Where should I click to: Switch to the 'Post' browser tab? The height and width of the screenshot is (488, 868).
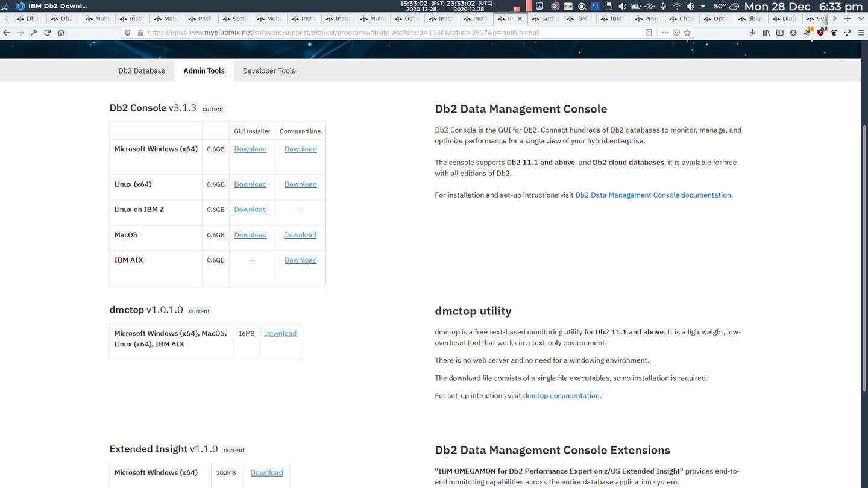click(200, 19)
